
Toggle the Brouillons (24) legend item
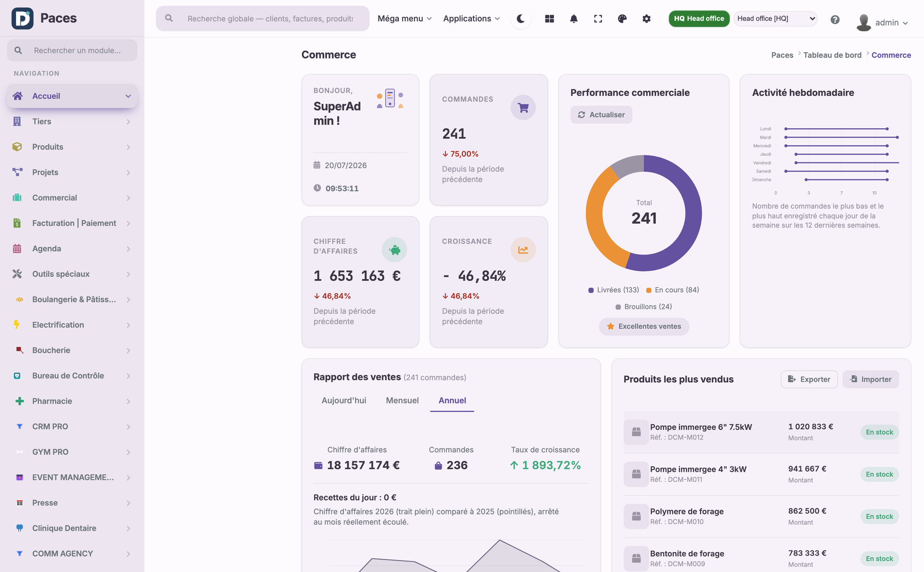643,306
